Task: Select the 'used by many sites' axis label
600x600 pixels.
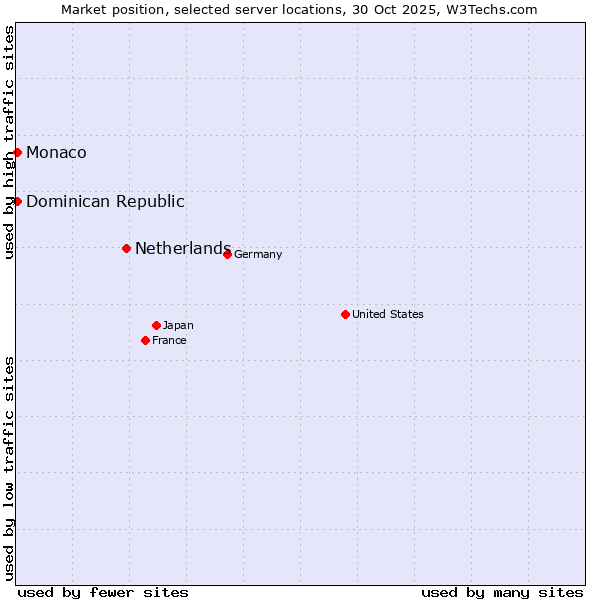Action: tap(502, 592)
